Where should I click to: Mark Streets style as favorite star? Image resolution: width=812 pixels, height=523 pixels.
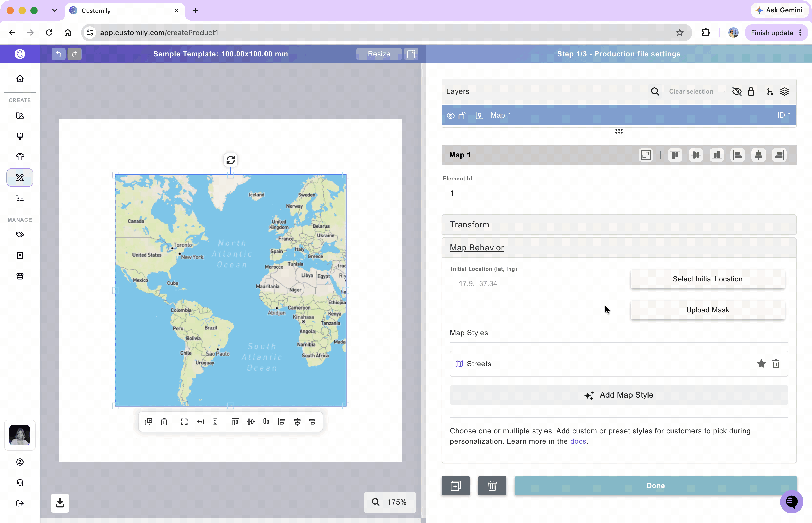tap(761, 364)
